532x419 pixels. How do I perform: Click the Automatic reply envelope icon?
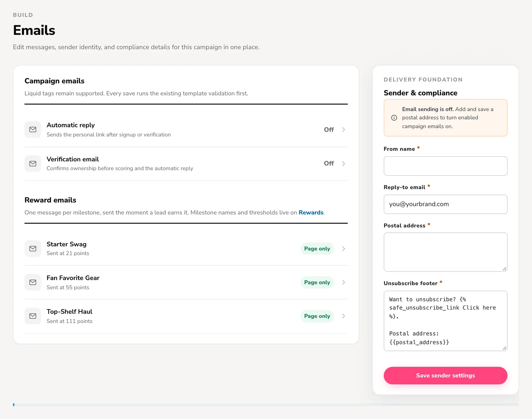coord(33,130)
